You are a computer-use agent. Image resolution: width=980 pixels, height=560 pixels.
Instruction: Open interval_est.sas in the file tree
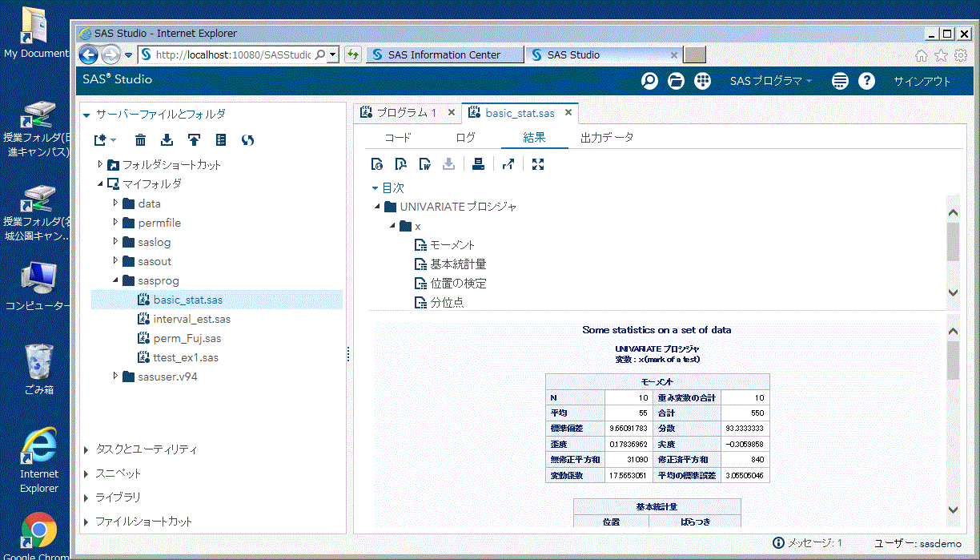tap(192, 319)
